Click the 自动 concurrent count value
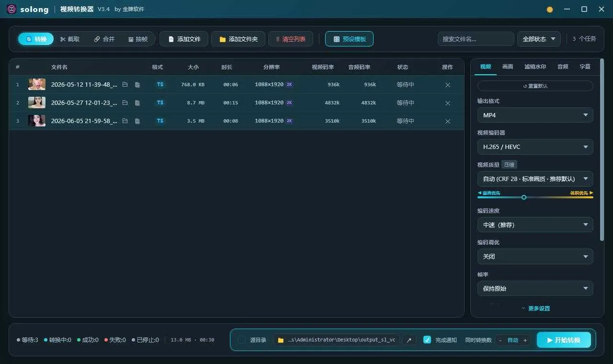 tap(512, 340)
